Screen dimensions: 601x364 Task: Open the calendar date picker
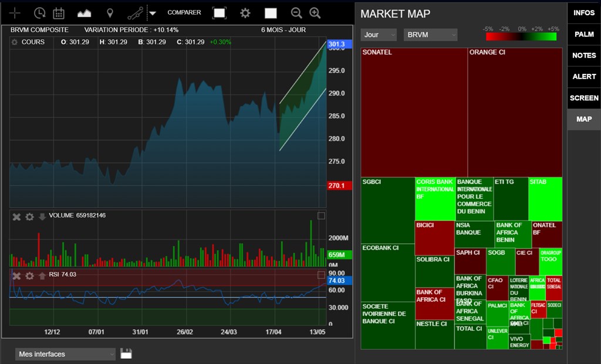pos(59,13)
